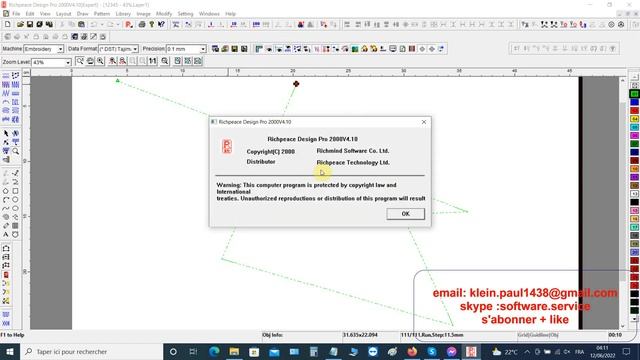Close the Richpeace Design Pro About dialog
The image size is (640, 360).
tap(424, 122)
